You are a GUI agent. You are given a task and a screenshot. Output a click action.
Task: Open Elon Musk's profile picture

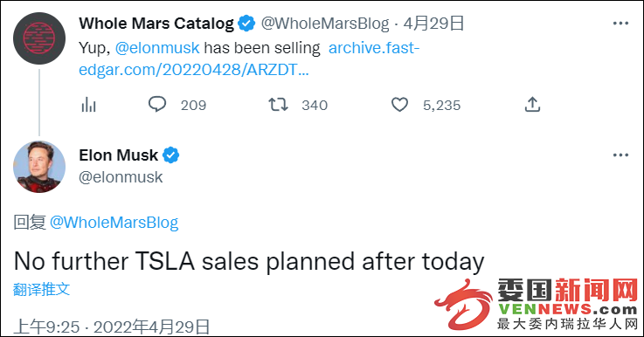(39, 167)
